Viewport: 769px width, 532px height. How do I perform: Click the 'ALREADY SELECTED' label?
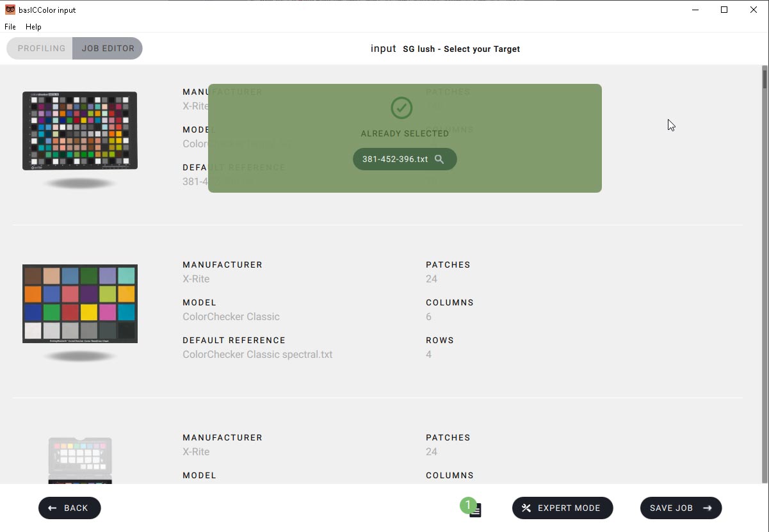click(x=405, y=134)
